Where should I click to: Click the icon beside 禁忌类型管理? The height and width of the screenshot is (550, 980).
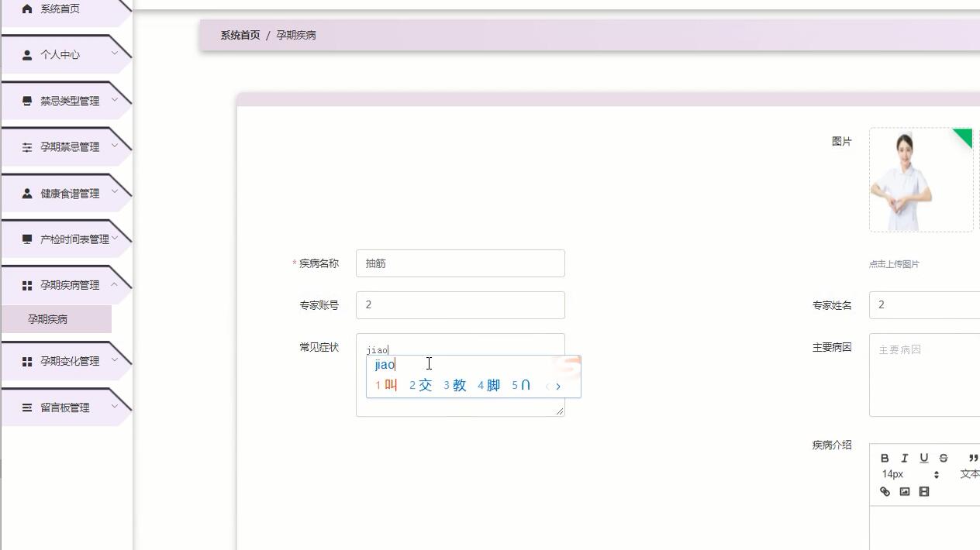point(27,101)
